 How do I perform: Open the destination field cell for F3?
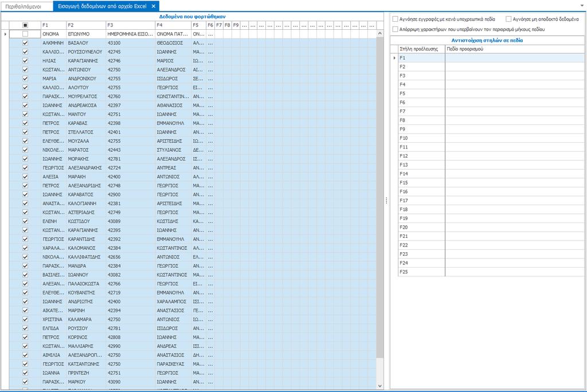click(x=514, y=76)
